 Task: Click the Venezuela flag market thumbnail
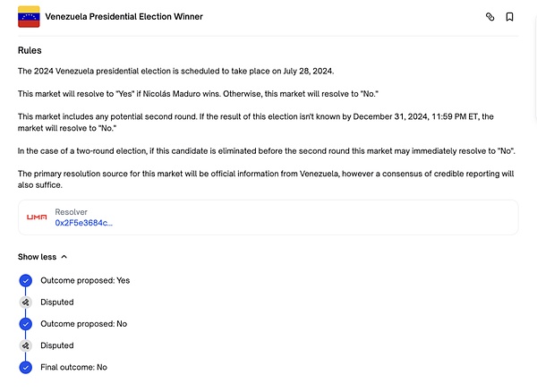click(29, 16)
